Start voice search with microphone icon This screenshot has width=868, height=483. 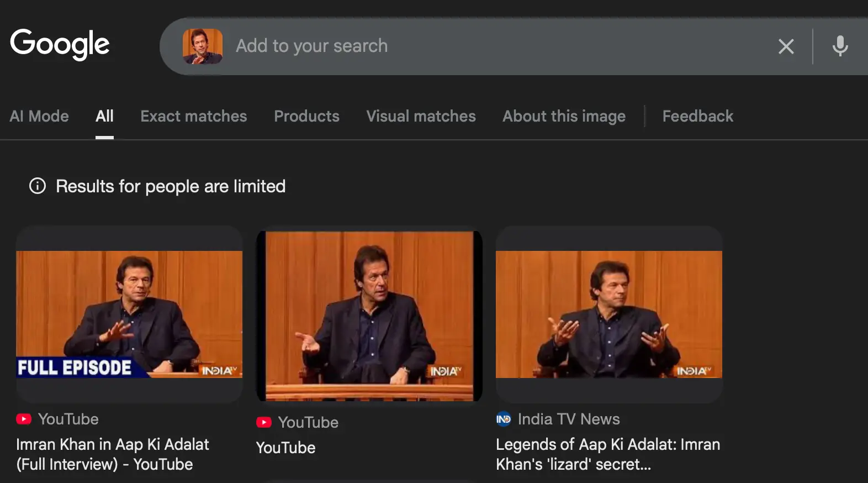pos(840,46)
